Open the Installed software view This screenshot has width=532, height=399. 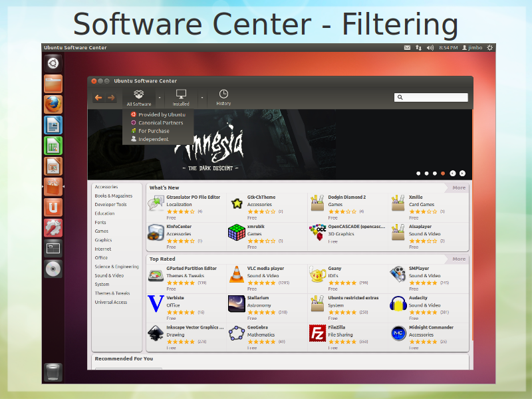[181, 98]
